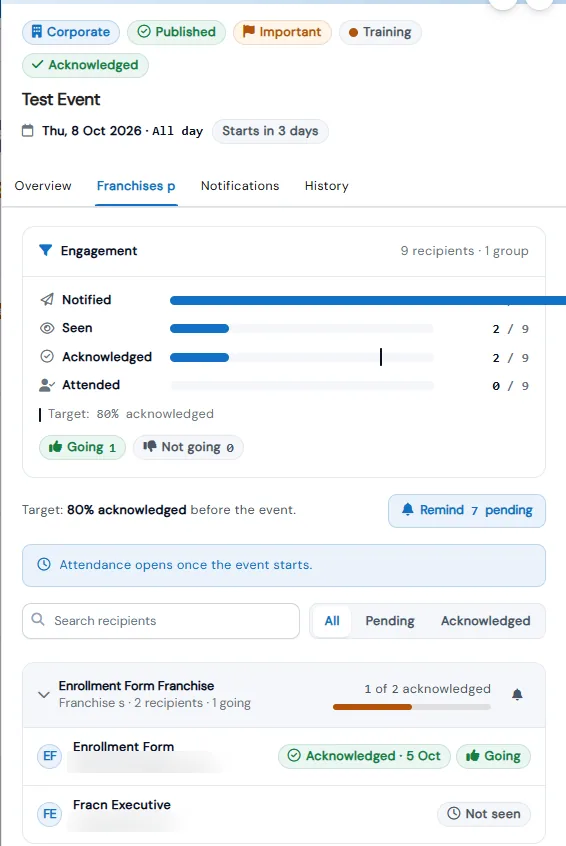Open the History tab
The height and width of the screenshot is (846, 566).
(326, 186)
